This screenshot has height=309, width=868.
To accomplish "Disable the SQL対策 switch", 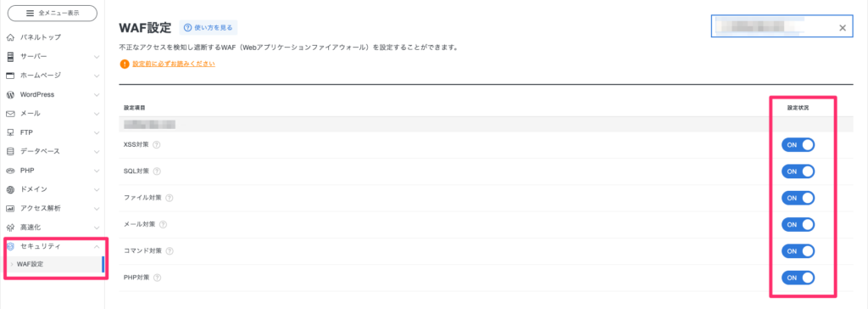I will click(x=798, y=171).
